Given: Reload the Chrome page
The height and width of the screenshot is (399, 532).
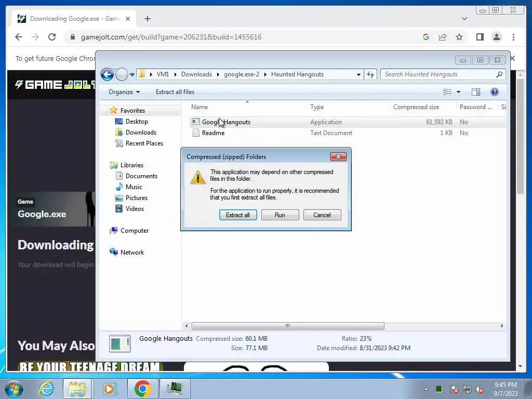Looking at the screenshot, I should point(52,37).
